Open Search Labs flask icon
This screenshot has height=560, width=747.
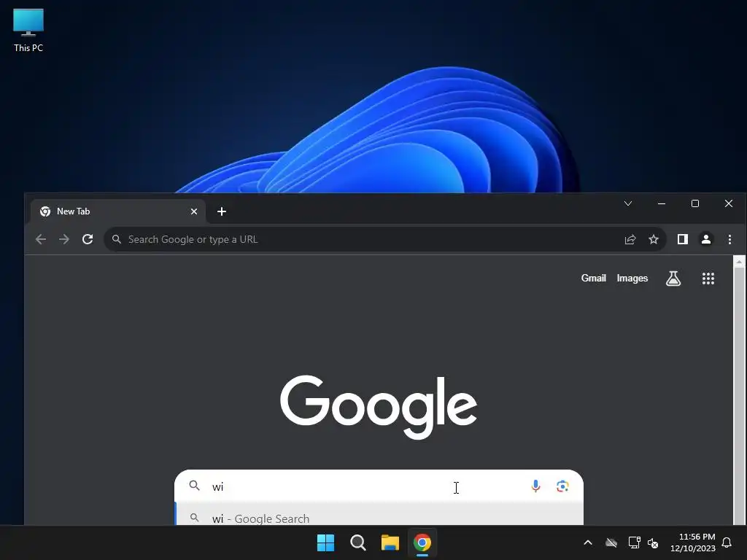tap(673, 278)
